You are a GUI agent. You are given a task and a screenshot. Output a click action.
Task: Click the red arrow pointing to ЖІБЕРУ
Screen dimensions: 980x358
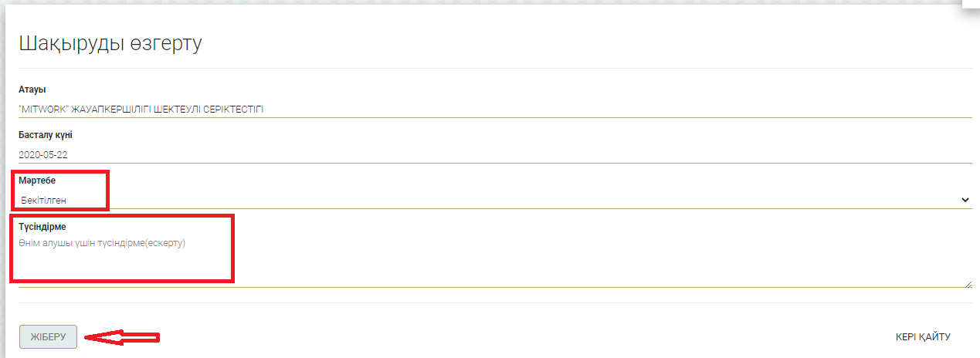point(122,337)
